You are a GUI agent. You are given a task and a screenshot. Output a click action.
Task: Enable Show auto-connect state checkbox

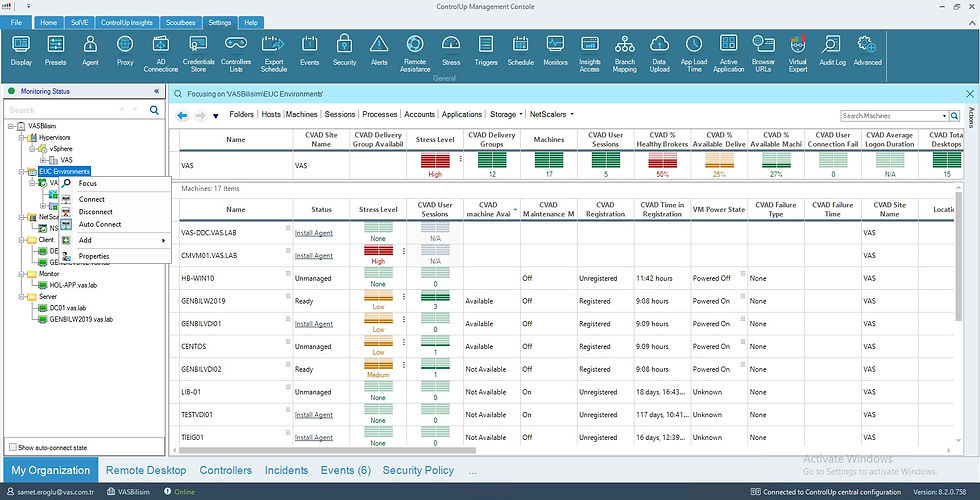click(12, 448)
